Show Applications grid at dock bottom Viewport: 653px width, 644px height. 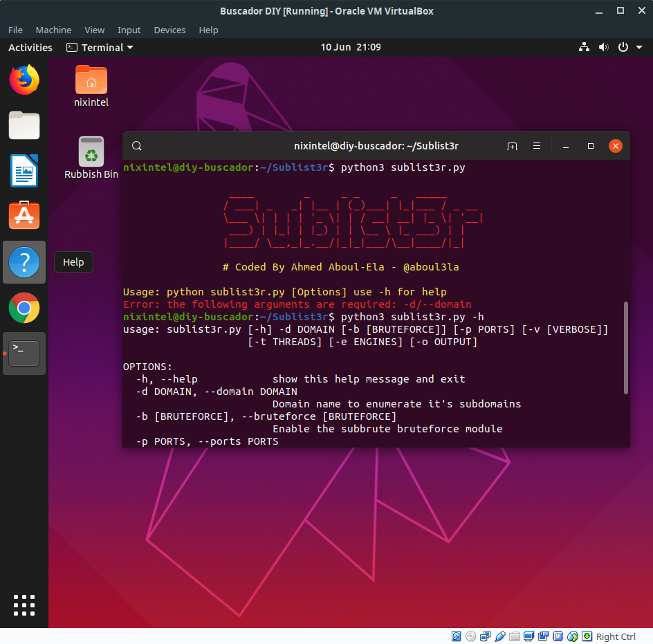click(x=24, y=605)
